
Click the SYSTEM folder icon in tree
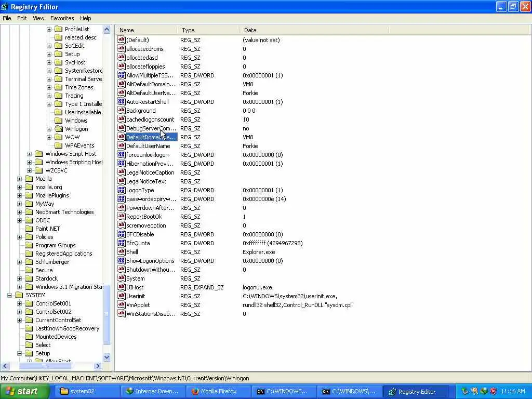click(19, 295)
